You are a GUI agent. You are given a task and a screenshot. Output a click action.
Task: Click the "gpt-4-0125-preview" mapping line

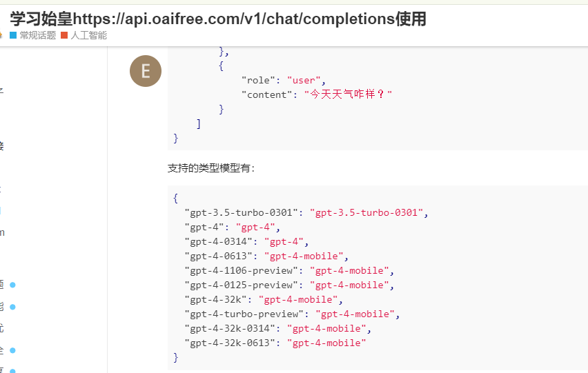[x=289, y=285]
